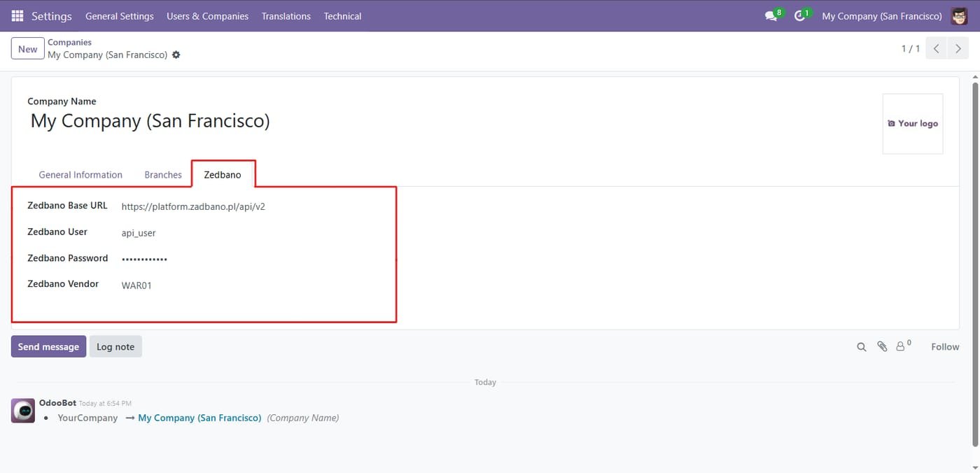Go to previous record arrow

pyautogui.click(x=937, y=49)
